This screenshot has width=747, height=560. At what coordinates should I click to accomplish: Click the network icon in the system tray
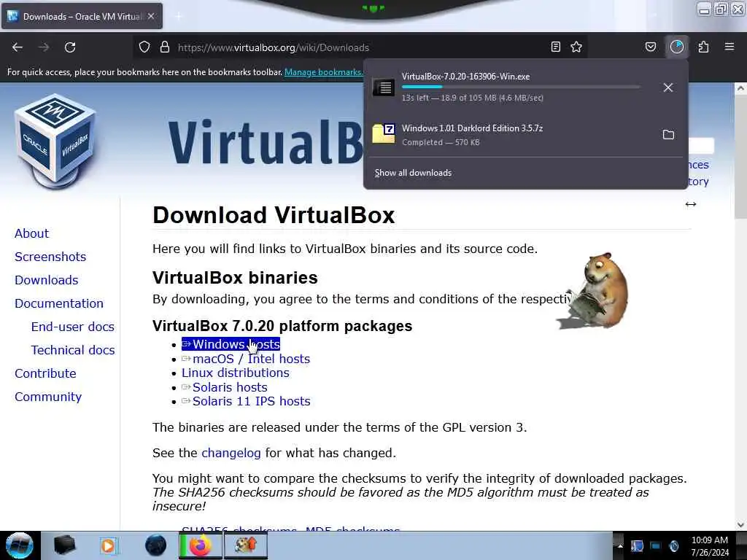[656, 546]
